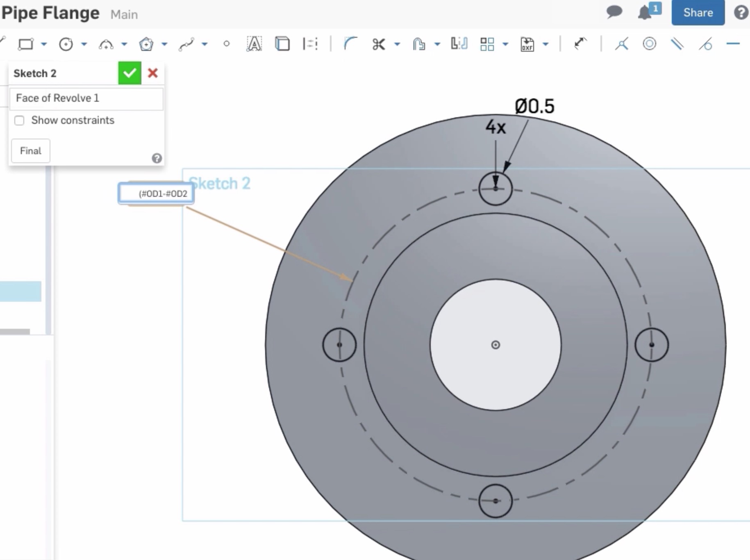Apply the Concentric constraint tool
750x560 pixels.
click(x=649, y=43)
